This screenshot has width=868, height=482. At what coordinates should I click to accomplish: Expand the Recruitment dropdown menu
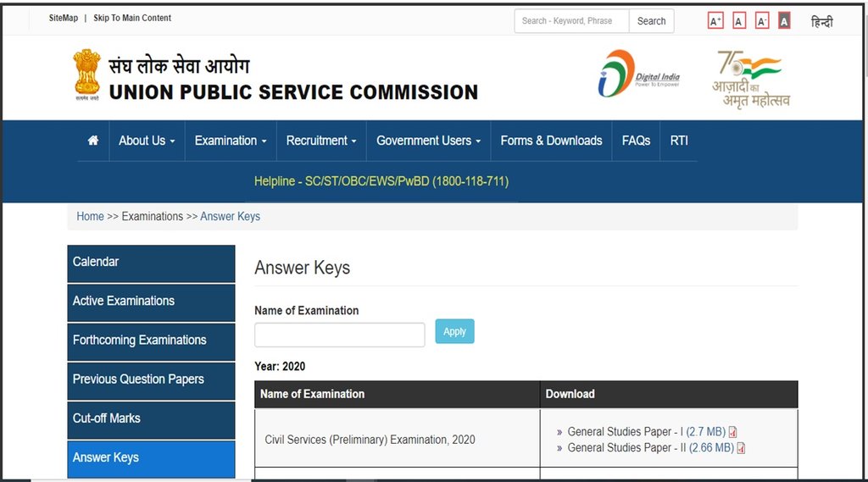pyautogui.click(x=320, y=141)
